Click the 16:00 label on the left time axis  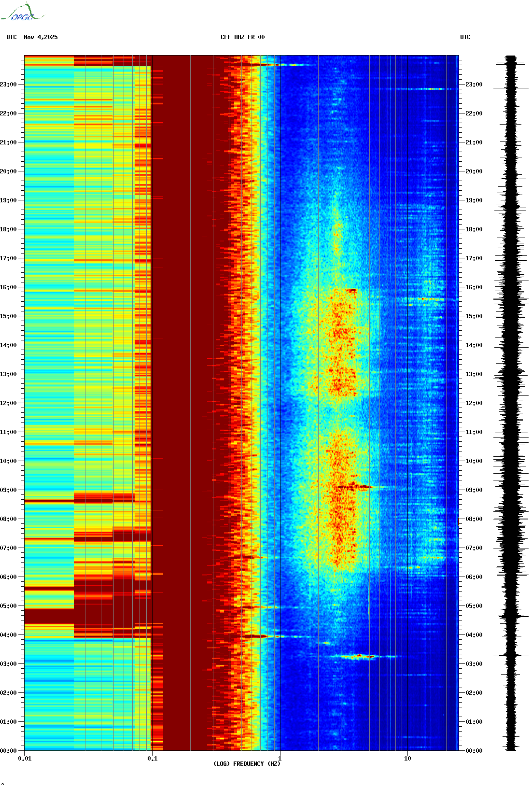pos(8,287)
